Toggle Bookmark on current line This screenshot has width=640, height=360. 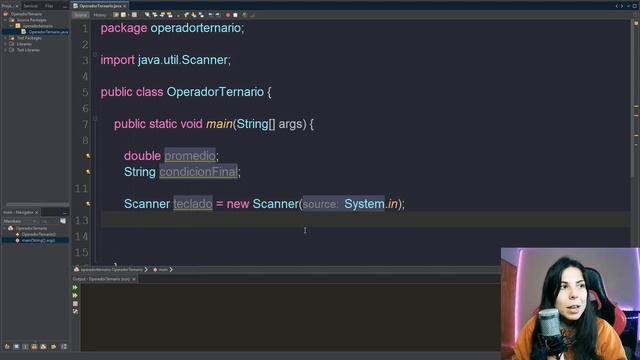201,15
